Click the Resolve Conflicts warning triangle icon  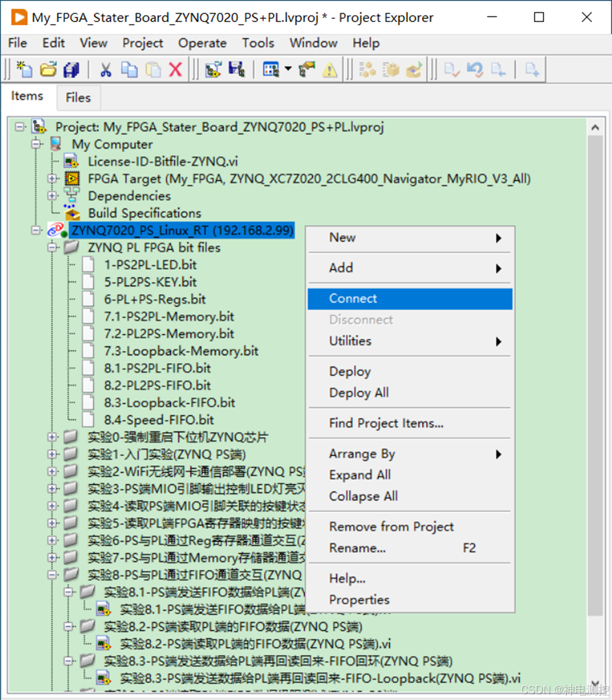point(329,69)
